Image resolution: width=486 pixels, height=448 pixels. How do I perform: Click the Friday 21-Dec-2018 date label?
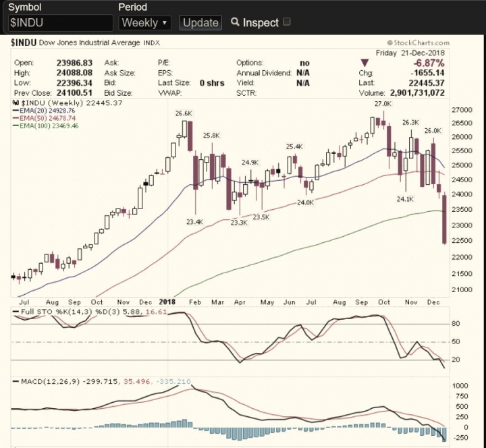click(410, 53)
